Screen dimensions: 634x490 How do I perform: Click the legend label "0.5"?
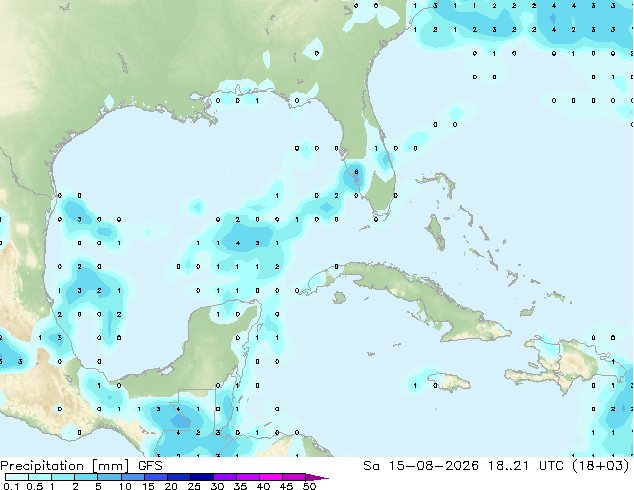click(35, 486)
